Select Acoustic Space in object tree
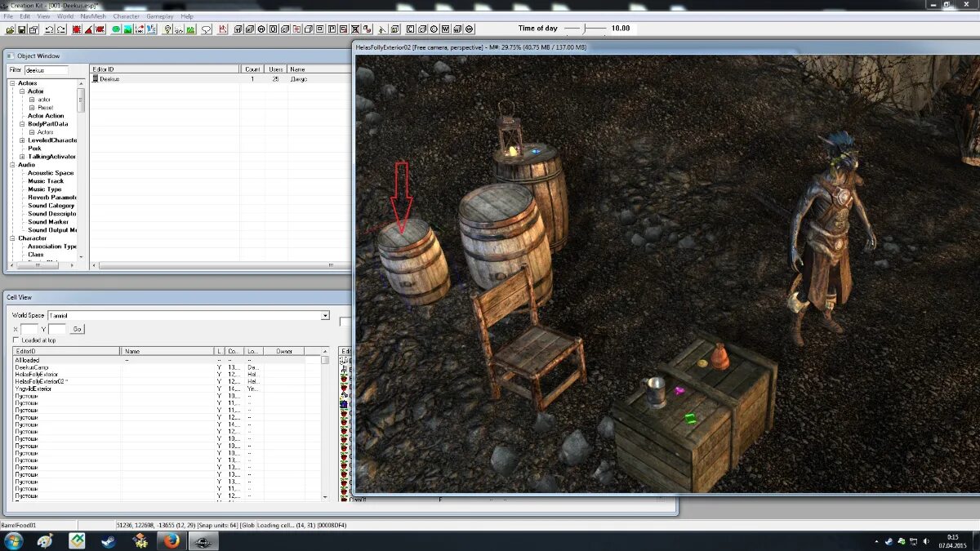Image resolution: width=980 pixels, height=551 pixels. (51, 173)
